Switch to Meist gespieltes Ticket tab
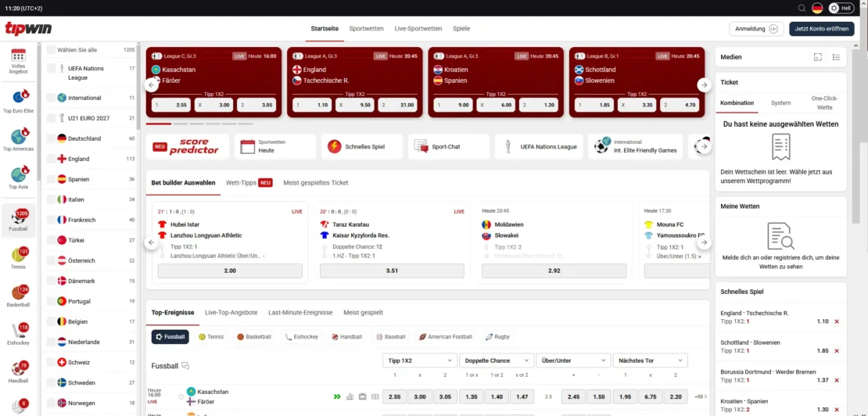Viewport: 868px width, 416px height. [316, 182]
